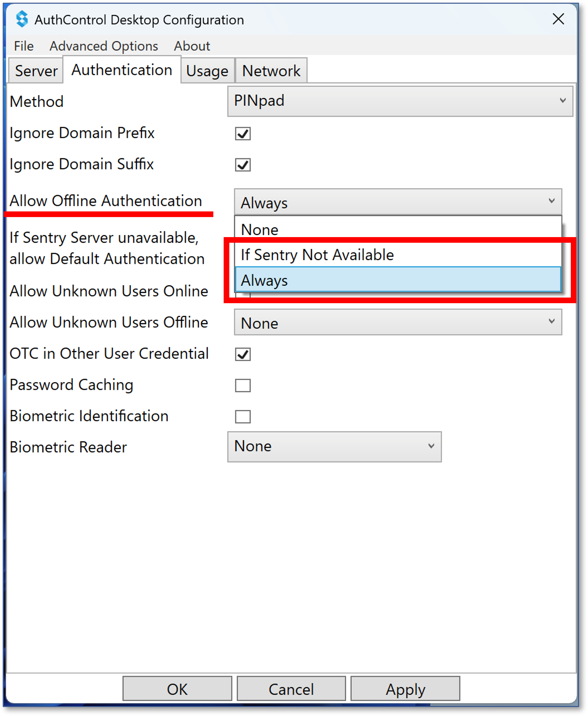Click the 'Method' label

coord(37,101)
